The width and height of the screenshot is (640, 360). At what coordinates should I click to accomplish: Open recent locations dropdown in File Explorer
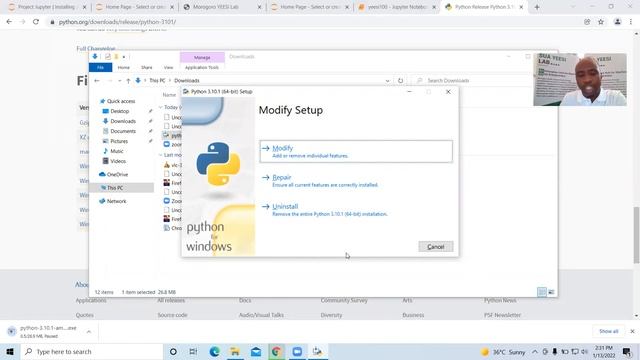click(x=119, y=81)
